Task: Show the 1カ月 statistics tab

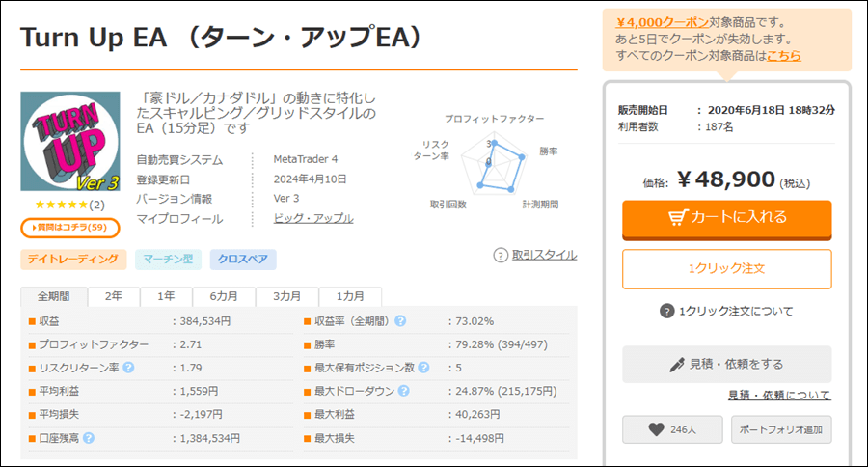Action: pyautogui.click(x=350, y=296)
